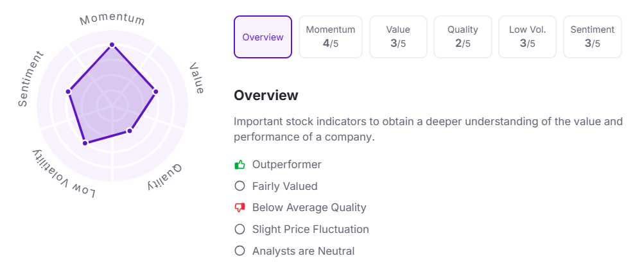Select the Overview tab
Screen dimensions: 644x274
click(x=263, y=37)
